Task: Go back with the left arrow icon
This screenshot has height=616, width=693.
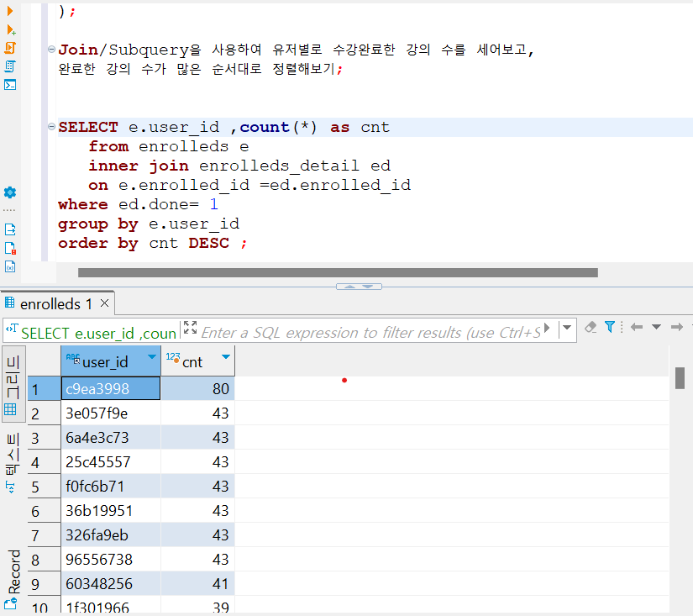Action: coord(637,327)
